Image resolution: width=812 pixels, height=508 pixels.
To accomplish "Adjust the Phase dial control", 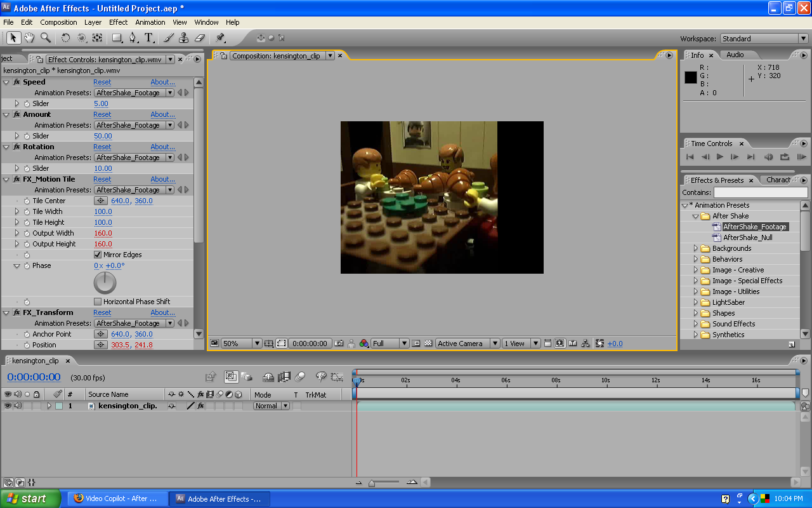I will [x=104, y=283].
